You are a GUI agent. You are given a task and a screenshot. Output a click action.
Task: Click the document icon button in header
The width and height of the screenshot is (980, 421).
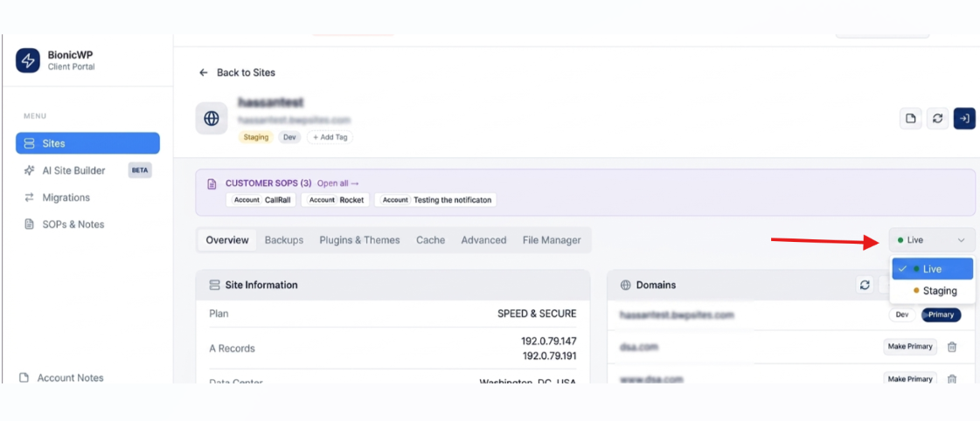(x=911, y=119)
